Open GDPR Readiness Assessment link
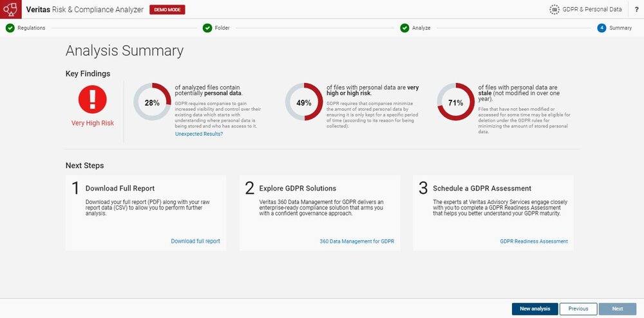This screenshot has width=644, height=318. [x=534, y=241]
